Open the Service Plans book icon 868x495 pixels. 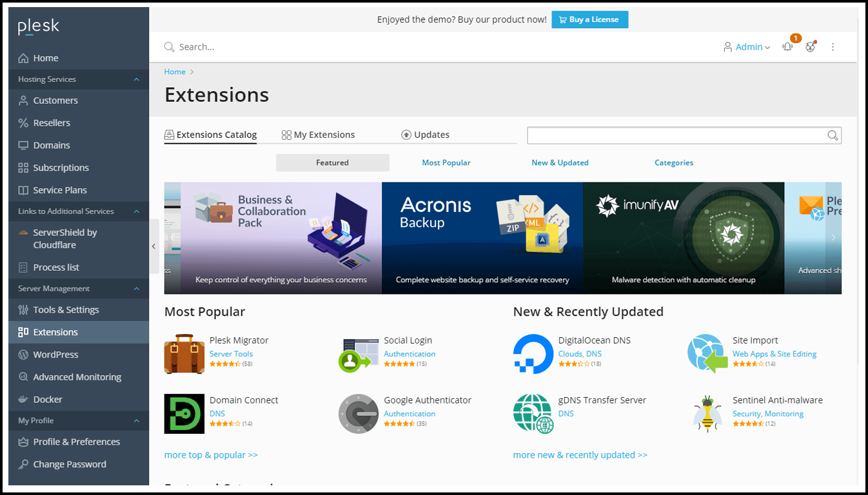pyautogui.click(x=23, y=190)
